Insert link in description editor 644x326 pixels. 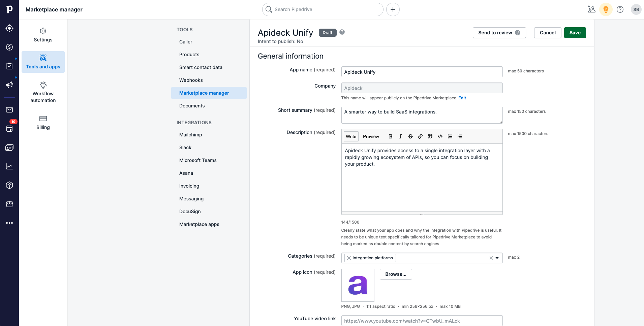(420, 136)
